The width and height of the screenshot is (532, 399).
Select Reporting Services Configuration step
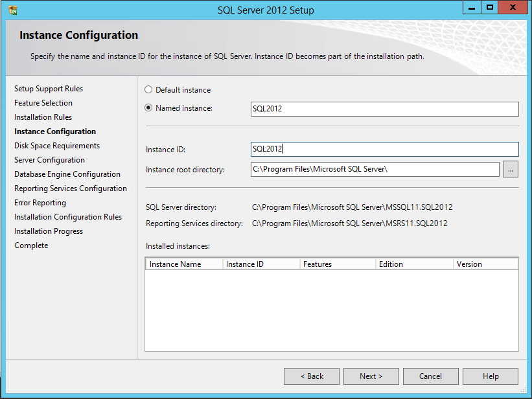pos(71,188)
